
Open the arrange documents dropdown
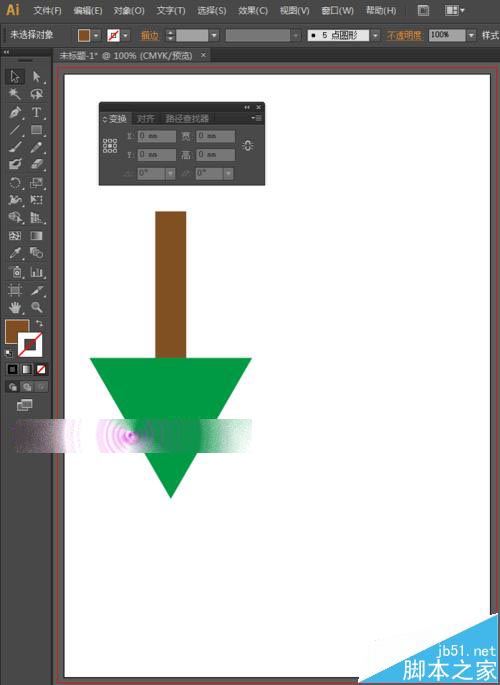[x=455, y=10]
